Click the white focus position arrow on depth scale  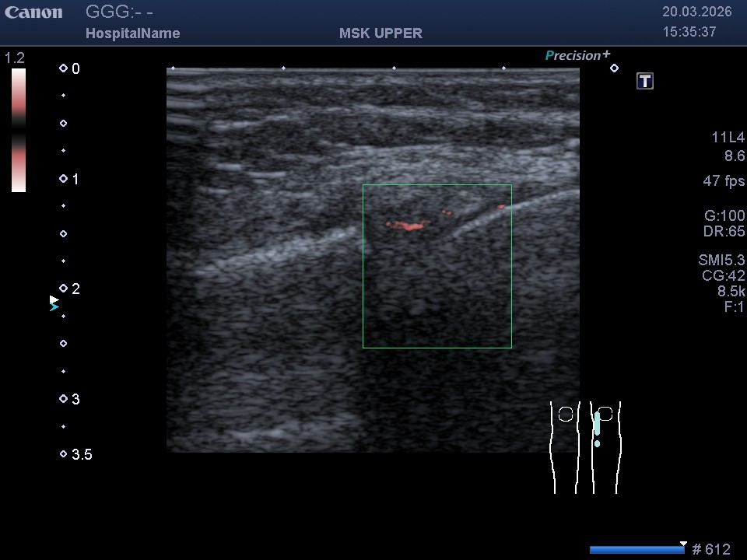54,299
